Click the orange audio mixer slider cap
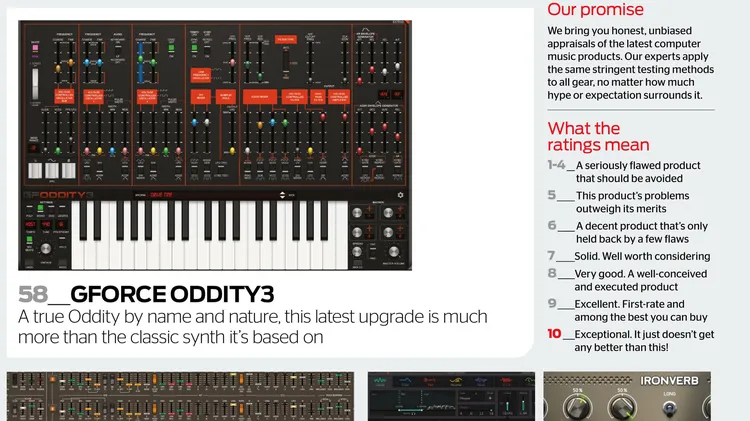Viewport: 750px width, 421px height. (x=260, y=125)
